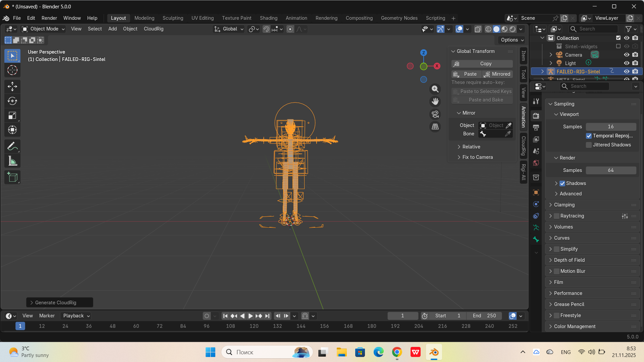Pick Mirror Object with the eyedropper
The image size is (644, 362).
click(x=508, y=125)
